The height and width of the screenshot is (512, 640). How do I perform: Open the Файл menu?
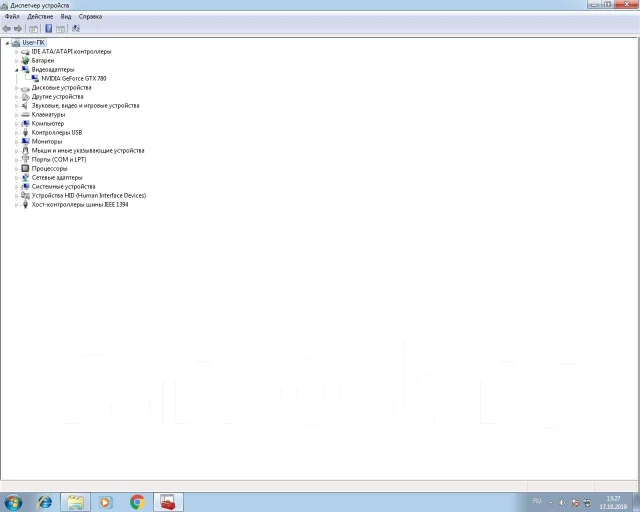[12, 17]
